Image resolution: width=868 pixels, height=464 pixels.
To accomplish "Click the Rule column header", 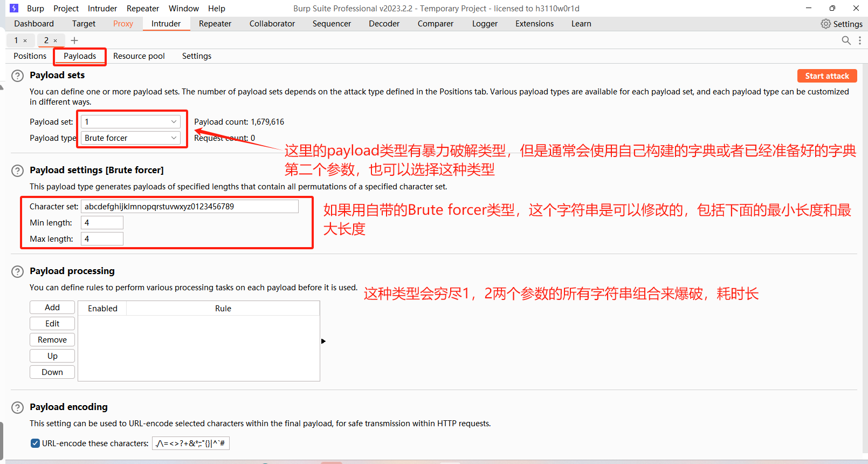I will click(x=223, y=309).
